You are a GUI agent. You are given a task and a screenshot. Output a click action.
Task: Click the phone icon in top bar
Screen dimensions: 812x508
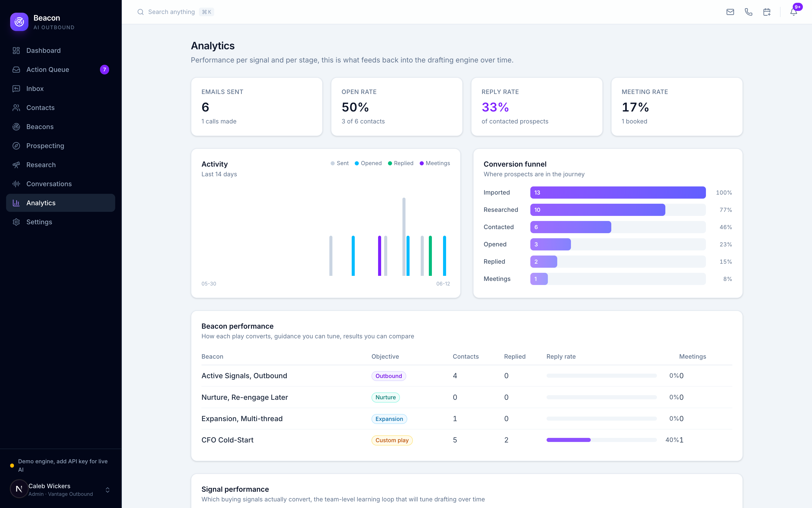pos(748,12)
